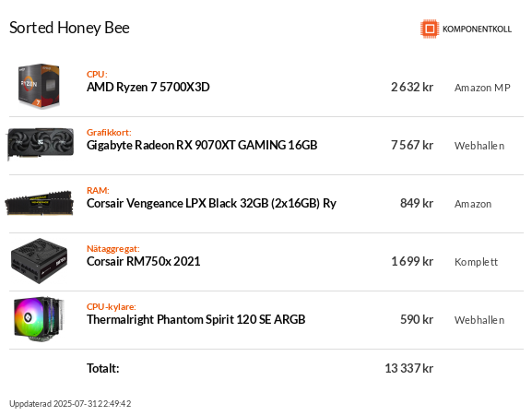Screen dimensions: 532x416
Task: Click the total price 13 337 kr
Action: pyautogui.click(x=408, y=368)
